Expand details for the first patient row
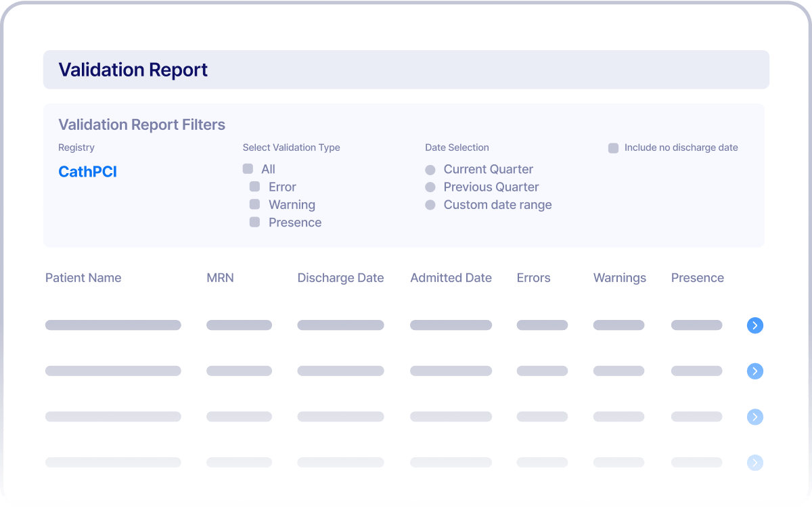Image resolution: width=812 pixels, height=510 pixels. [755, 325]
